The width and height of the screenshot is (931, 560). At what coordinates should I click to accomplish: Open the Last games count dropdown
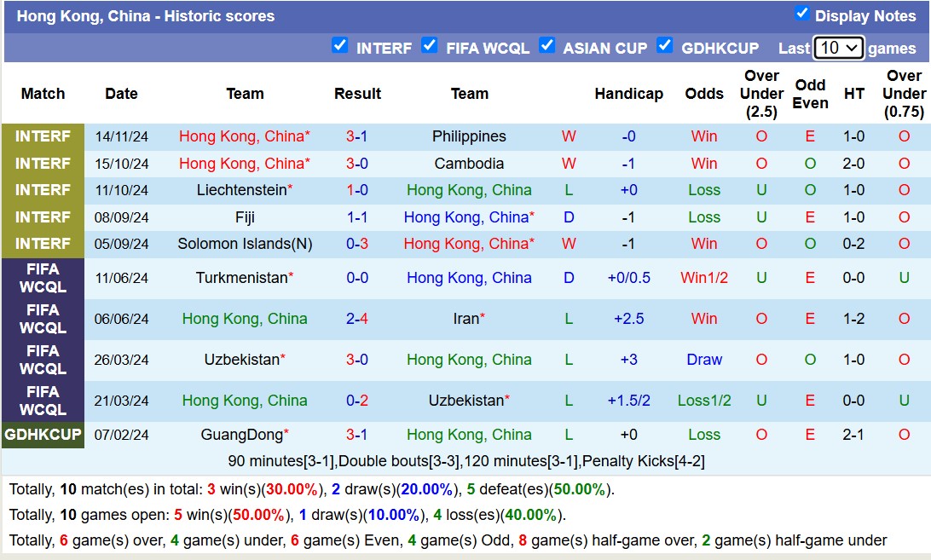[x=838, y=48]
